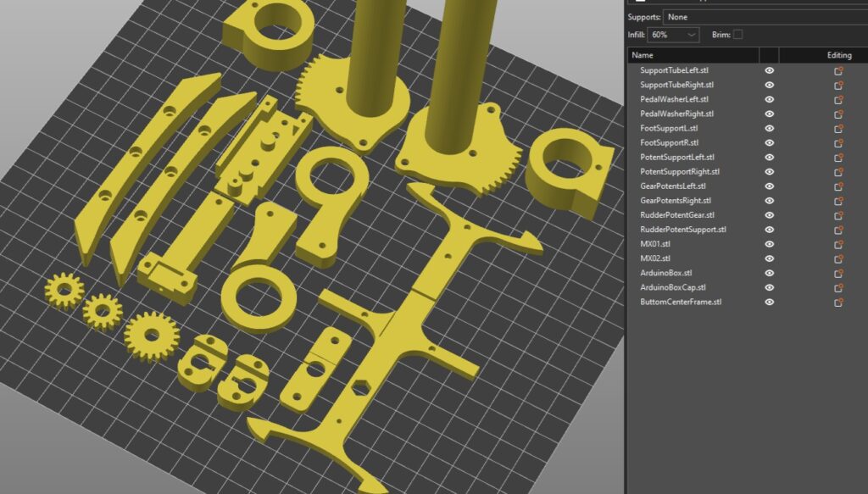Click the edit icon for GearPotentsLeft.stl
Screen dimensions: 868x494
(838, 186)
